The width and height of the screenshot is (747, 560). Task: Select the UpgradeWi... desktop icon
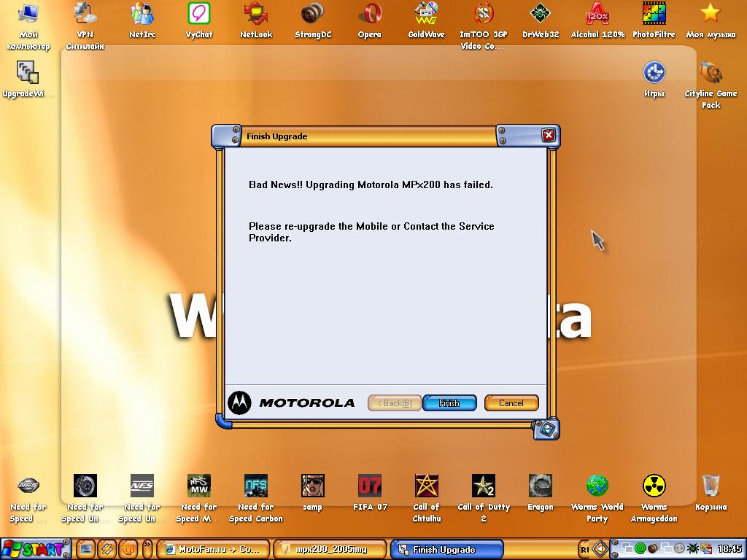[x=28, y=79]
